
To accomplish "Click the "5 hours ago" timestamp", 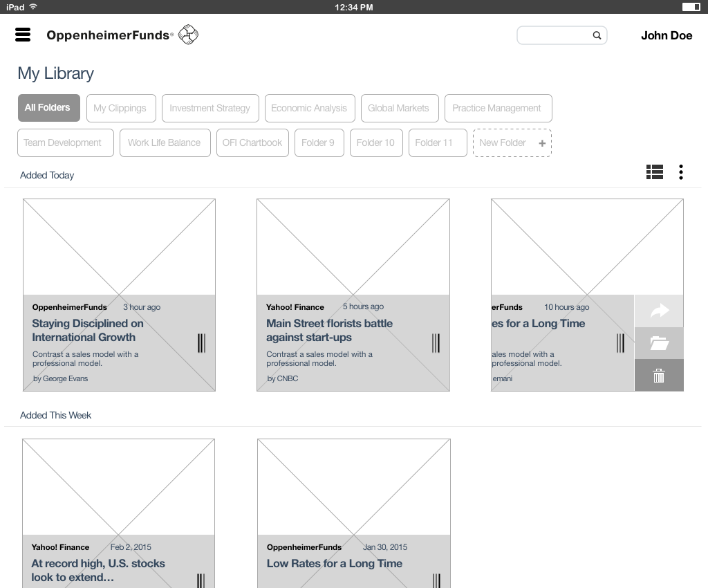I will [363, 306].
